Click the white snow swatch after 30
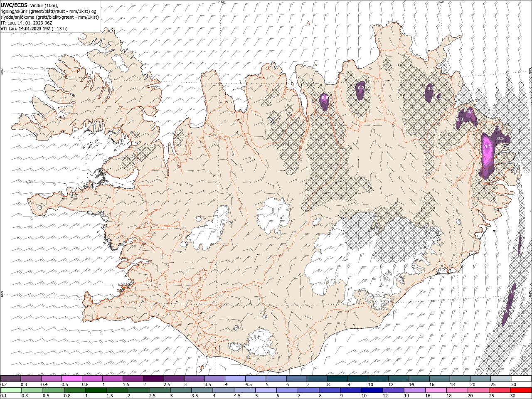The width and height of the screenshot is (532, 399). click(521, 379)
